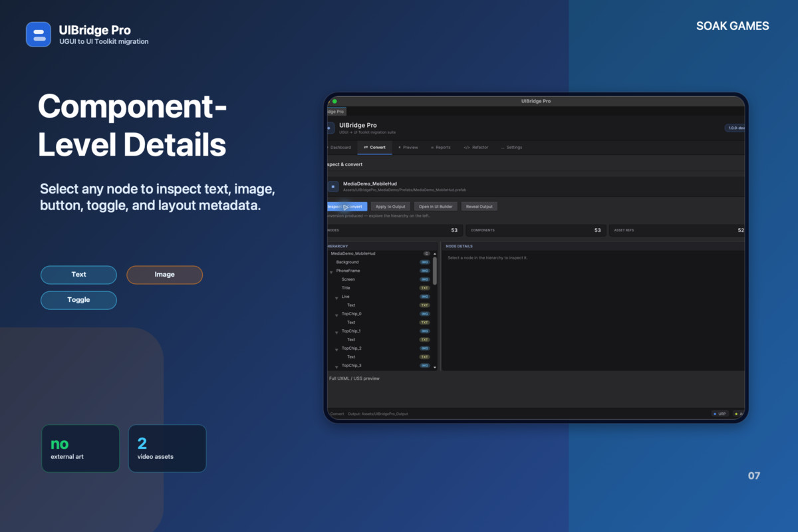798x532 pixels.
Task: Click the IMG badge on TopChip_2 row
Action: pos(424,348)
